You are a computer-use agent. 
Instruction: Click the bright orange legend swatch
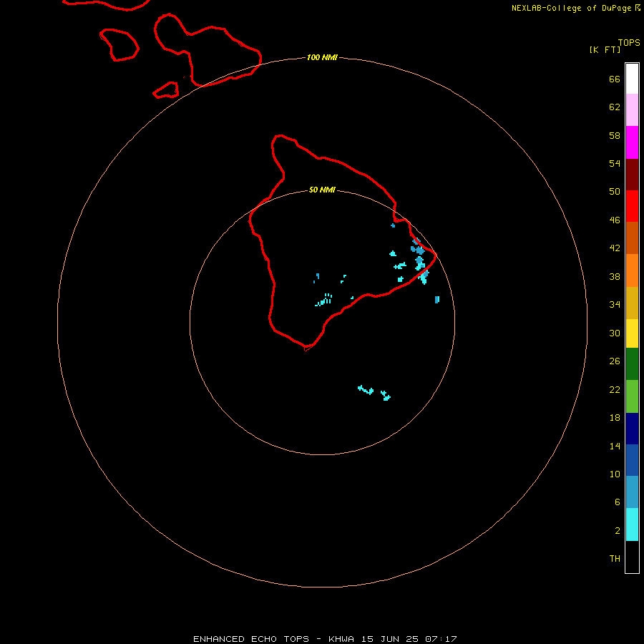632,270
